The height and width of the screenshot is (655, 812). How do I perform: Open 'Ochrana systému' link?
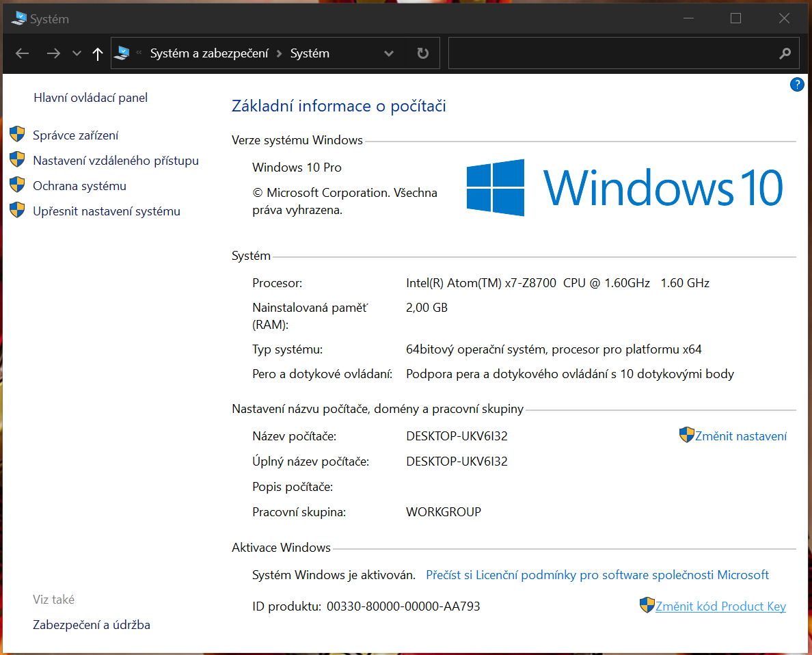[x=80, y=186]
